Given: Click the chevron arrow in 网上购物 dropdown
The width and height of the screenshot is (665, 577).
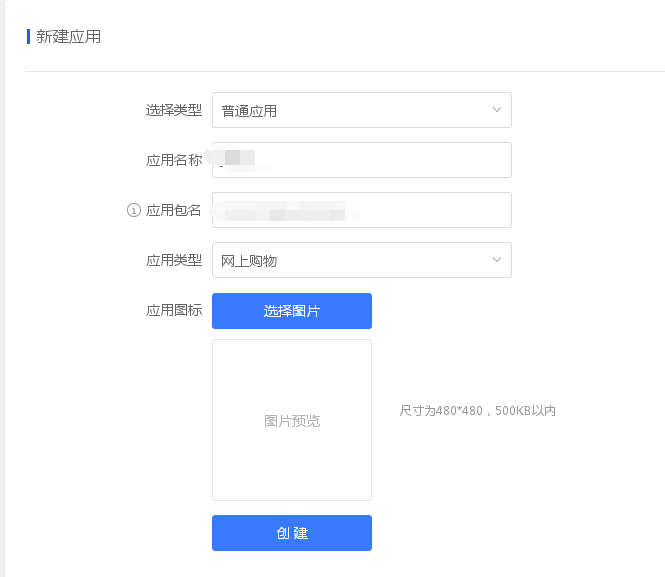Looking at the screenshot, I should coord(497,259).
